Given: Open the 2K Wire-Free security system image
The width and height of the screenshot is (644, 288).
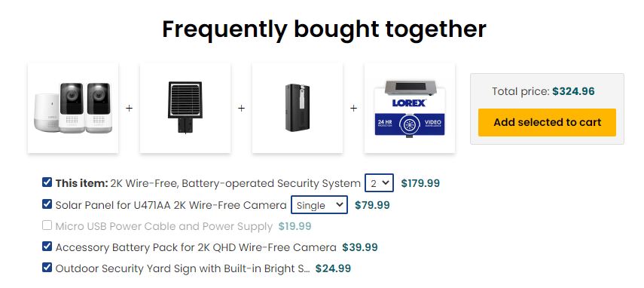Looking at the screenshot, I should pos(73,108).
